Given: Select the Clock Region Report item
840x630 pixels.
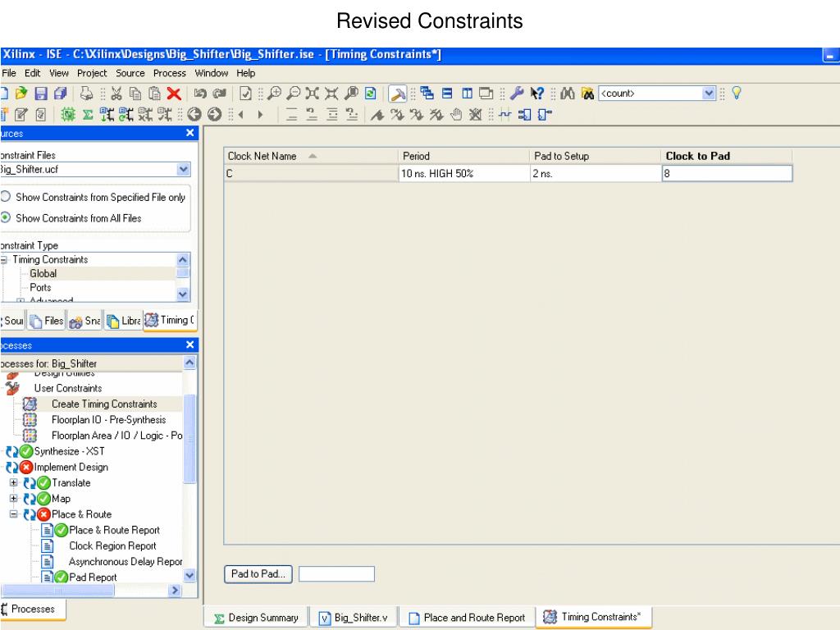Looking at the screenshot, I should click(x=112, y=546).
